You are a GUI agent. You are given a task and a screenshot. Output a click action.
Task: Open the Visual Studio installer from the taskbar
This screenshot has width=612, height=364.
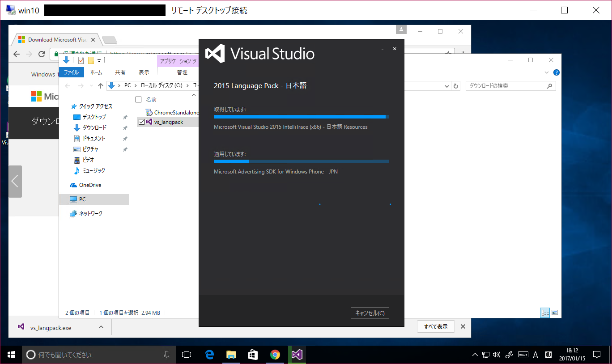(297, 354)
